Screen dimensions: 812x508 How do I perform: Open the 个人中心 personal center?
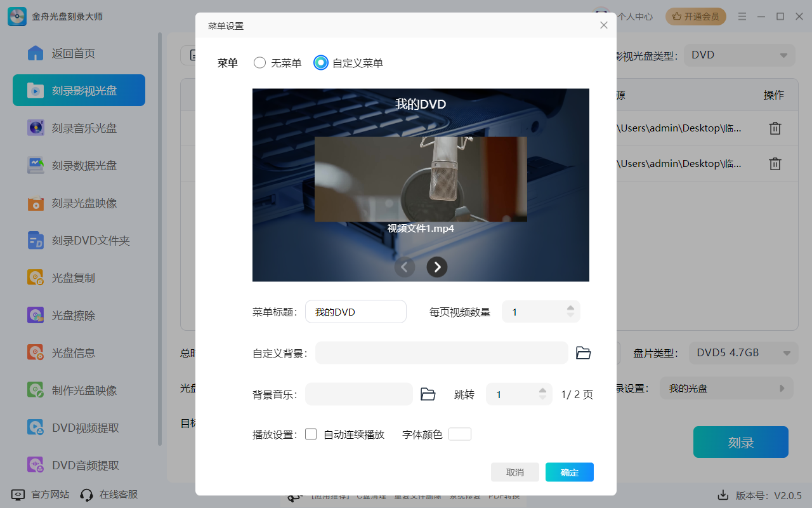(634, 17)
